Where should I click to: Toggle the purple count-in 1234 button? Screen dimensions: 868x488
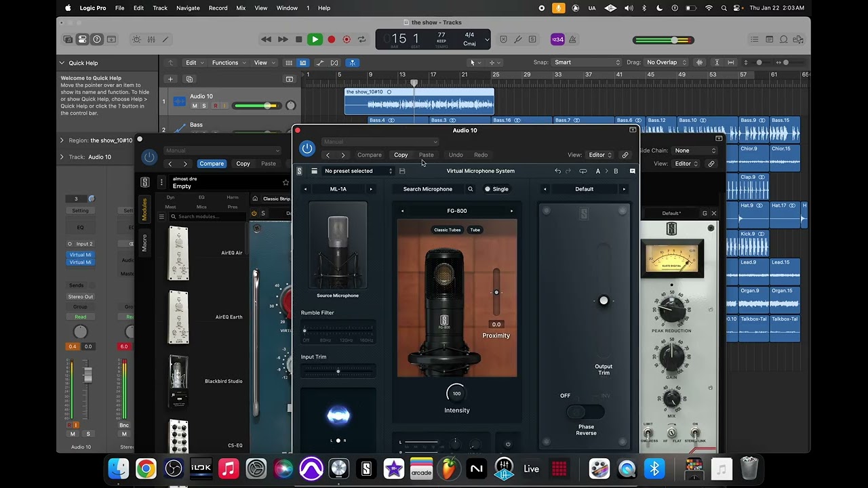[x=557, y=39]
